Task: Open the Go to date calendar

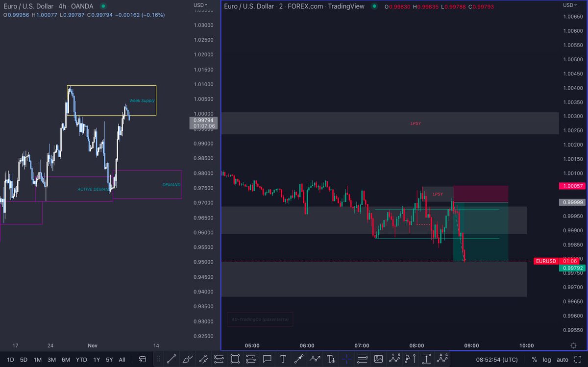Action: [142, 359]
